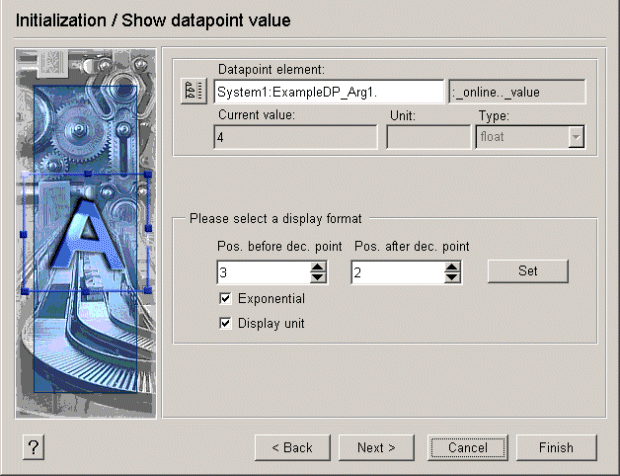Click the question mark help button
Image resolution: width=620 pixels, height=476 pixels.
[33, 447]
